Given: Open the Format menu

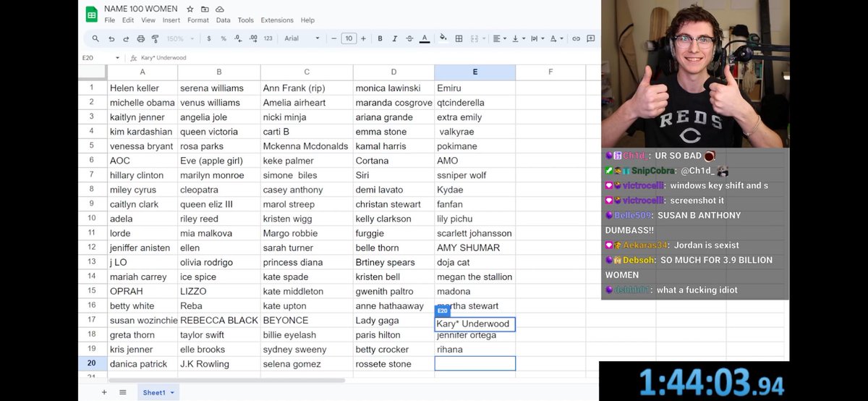Looking at the screenshot, I should pos(198,20).
